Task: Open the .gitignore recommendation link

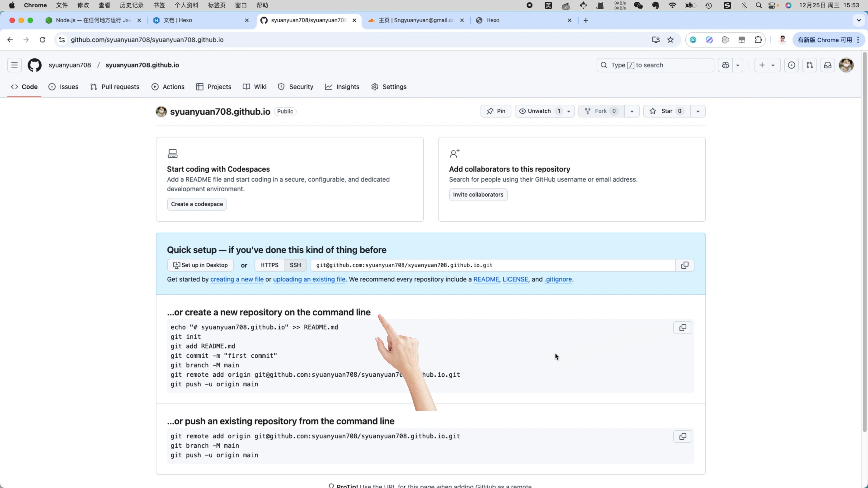Action: 558,279
